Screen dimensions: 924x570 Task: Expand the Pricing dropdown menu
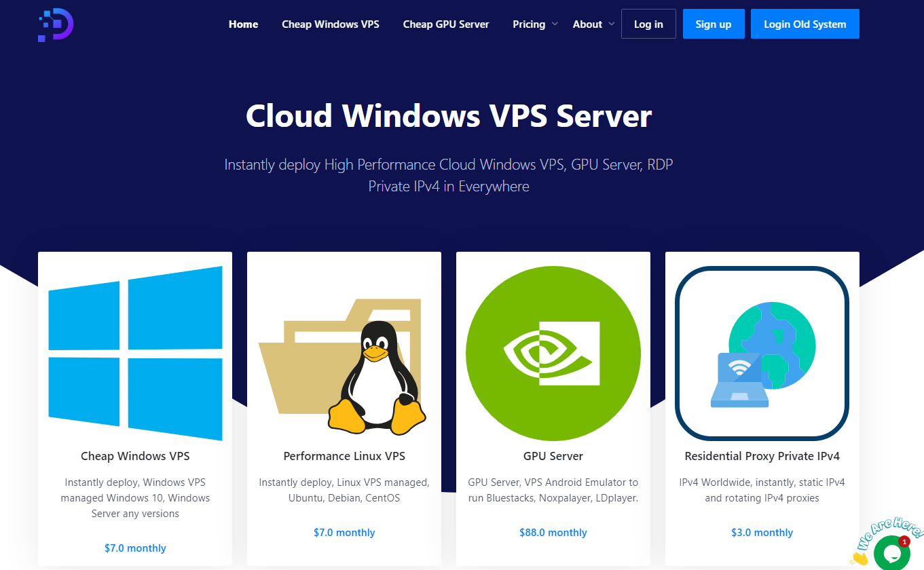pyautogui.click(x=535, y=24)
